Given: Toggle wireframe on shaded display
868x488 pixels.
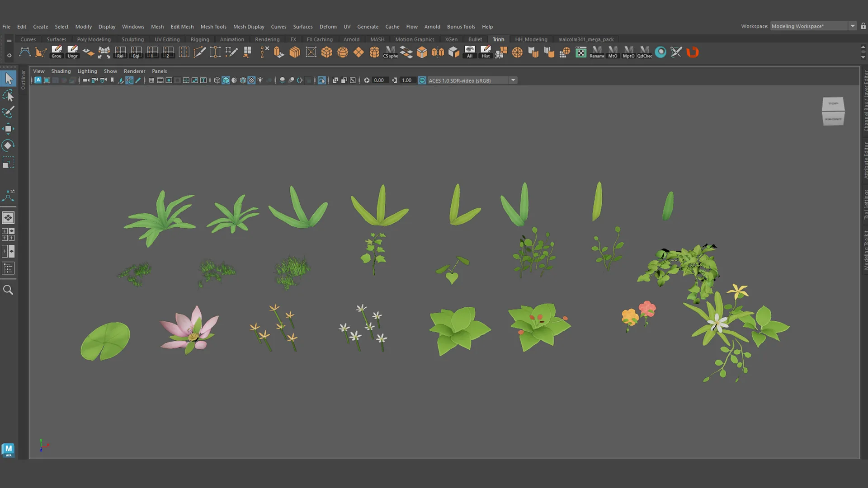Looking at the screenshot, I should click(x=243, y=80).
